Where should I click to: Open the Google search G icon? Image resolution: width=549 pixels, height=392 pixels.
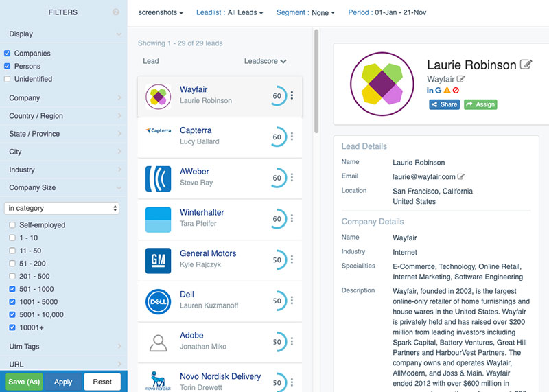point(439,91)
